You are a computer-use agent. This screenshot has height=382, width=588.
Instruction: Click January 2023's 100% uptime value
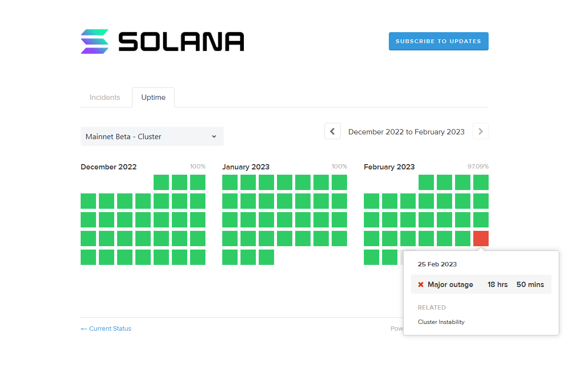339,167
